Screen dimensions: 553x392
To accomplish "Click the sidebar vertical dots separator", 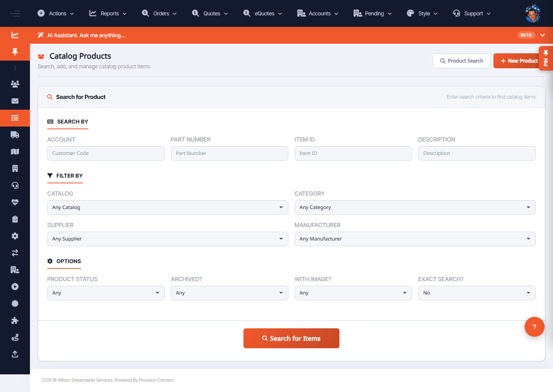I will 15,68.
